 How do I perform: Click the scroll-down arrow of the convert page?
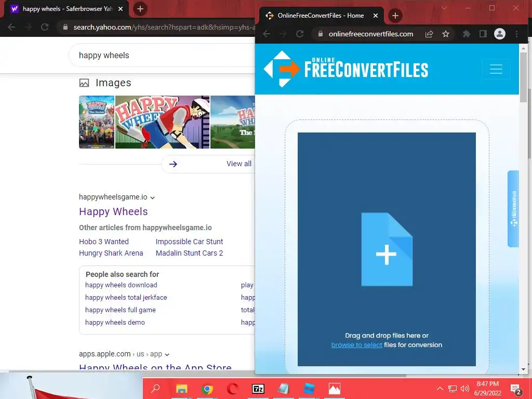tap(524, 369)
